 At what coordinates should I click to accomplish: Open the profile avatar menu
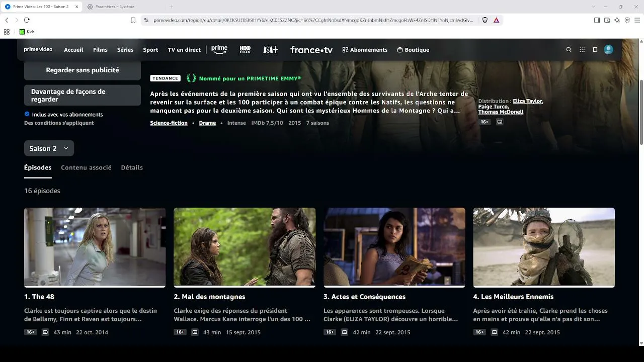(608, 50)
